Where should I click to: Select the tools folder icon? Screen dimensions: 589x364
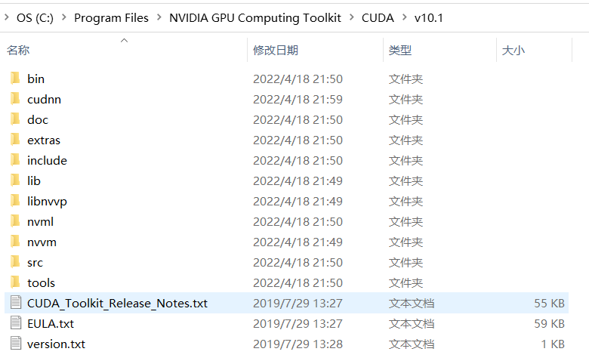(15, 282)
